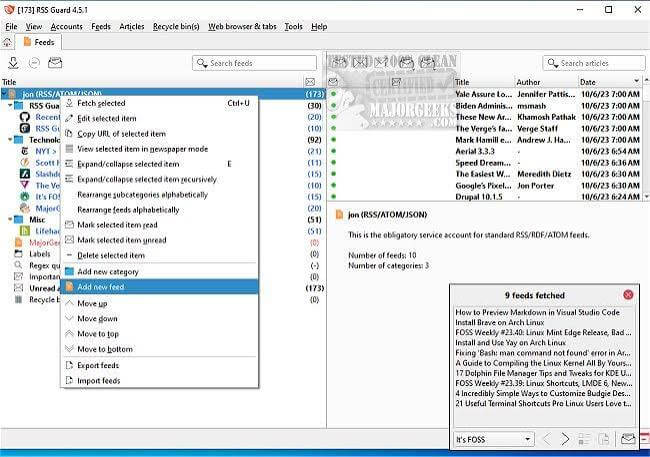Screen dimensions: 650x457
Task: Open the Tools menu
Action: pyautogui.click(x=293, y=27)
